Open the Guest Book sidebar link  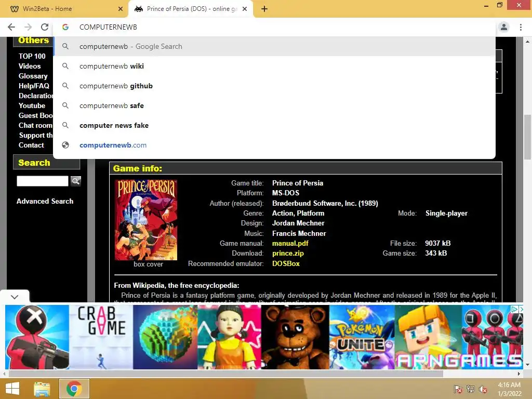[x=36, y=115]
